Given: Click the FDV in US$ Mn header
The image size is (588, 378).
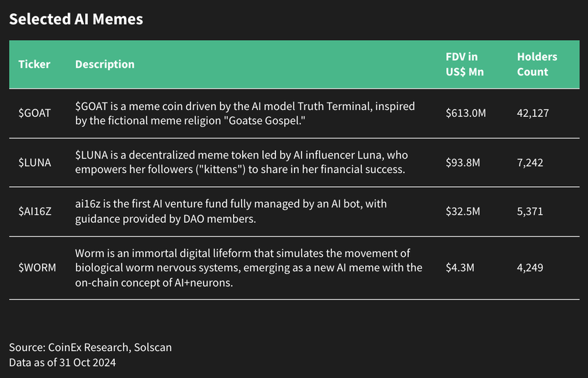Looking at the screenshot, I should [462, 64].
